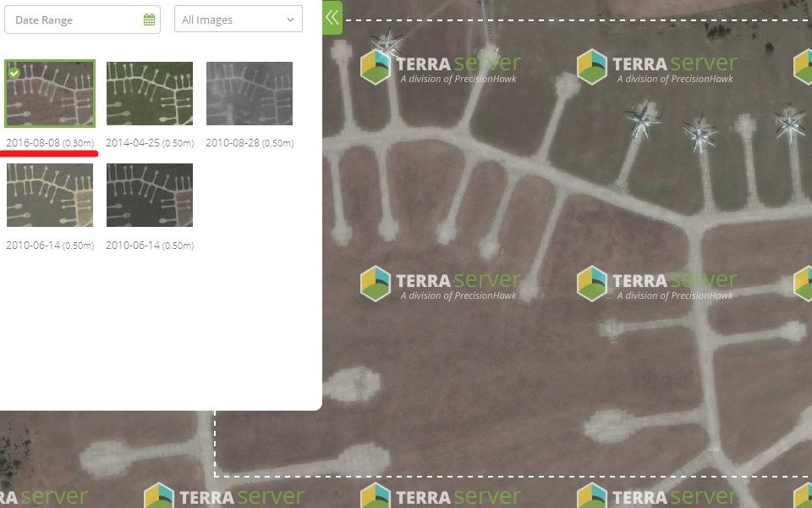The width and height of the screenshot is (812, 508).
Task: Select the dark-toned 2010-06-14 image thumbnail
Action: click(x=150, y=195)
